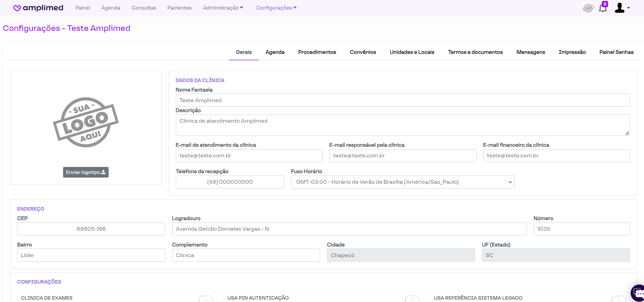The image size is (644, 302).
Task: Open the user profile avatar menu
Action: tap(622, 8)
